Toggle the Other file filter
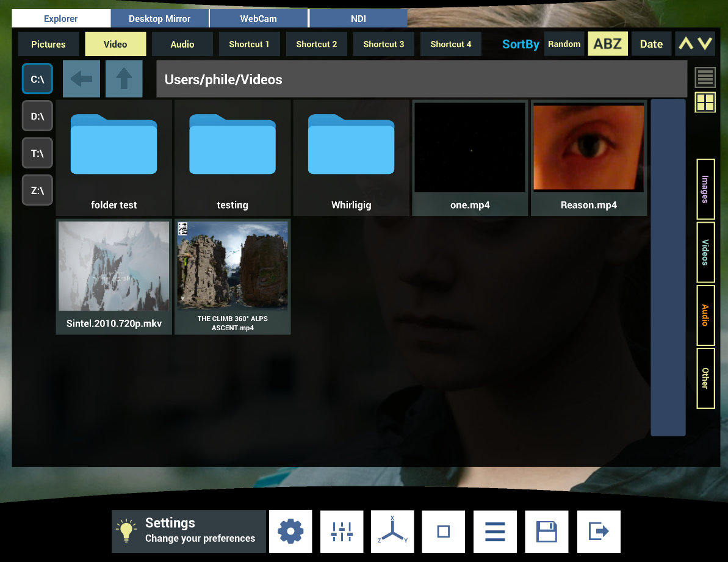Viewport: 728px width, 562px height. 705,378
